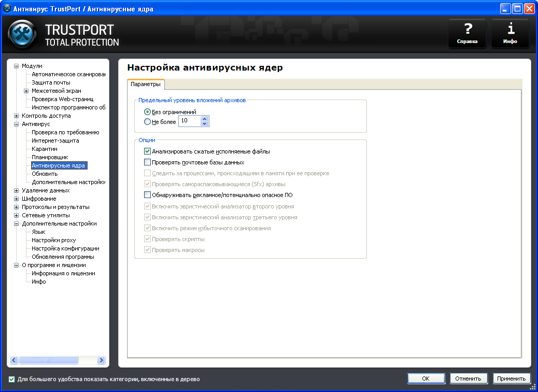Decrease the archive nesting level spinner
The width and height of the screenshot is (538, 392).
click(x=205, y=123)
